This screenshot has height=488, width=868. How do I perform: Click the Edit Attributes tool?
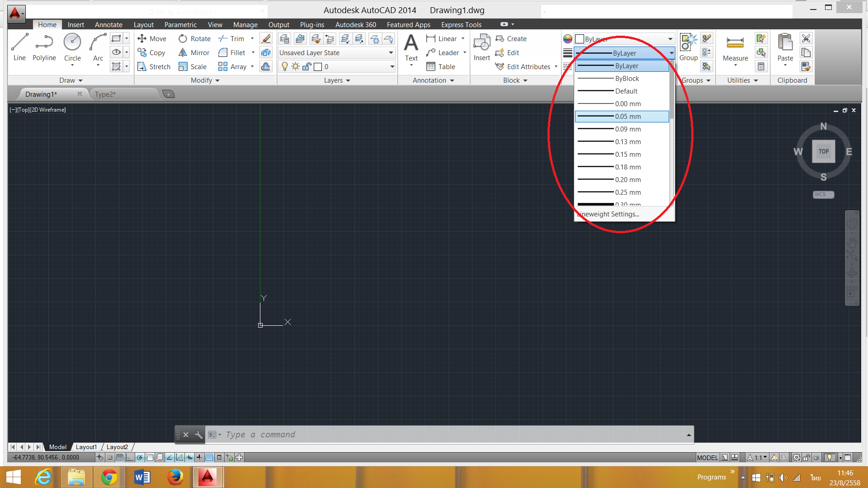coord(523,67)
